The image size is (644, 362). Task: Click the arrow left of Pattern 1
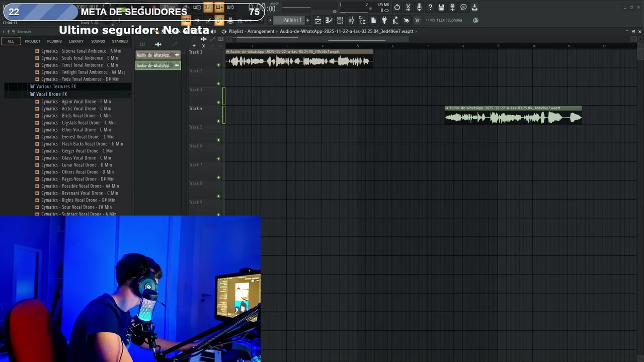(270, 20)
